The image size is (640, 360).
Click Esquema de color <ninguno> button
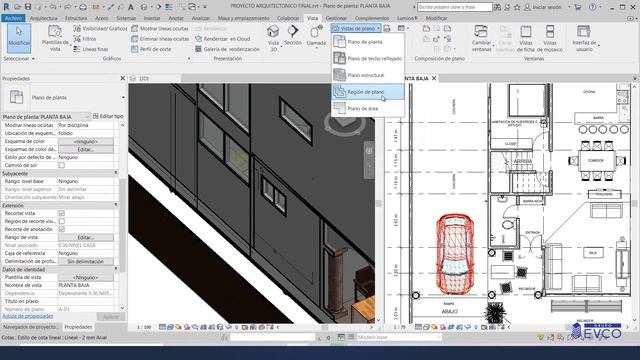pyautogui.click(x=86, y=142)
